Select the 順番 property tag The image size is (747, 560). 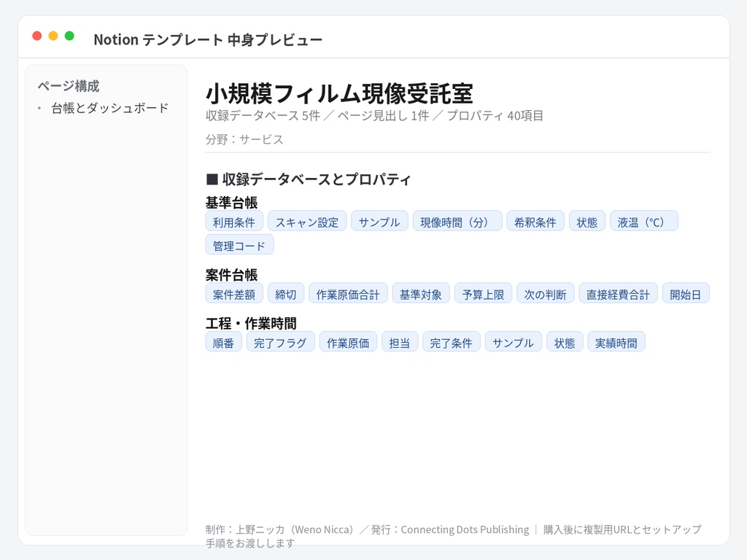[223, 342]
